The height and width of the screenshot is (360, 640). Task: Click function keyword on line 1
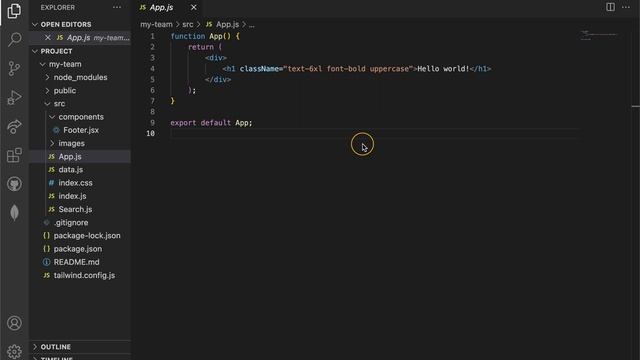click(188, 36)
